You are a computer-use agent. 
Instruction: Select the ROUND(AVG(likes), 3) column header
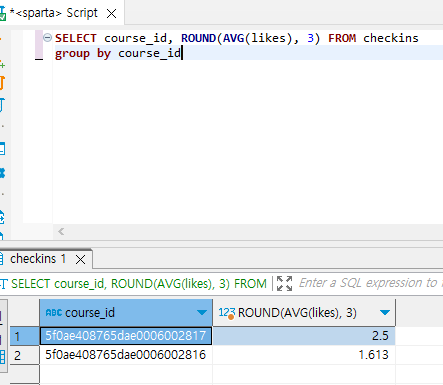click(304, 313)
